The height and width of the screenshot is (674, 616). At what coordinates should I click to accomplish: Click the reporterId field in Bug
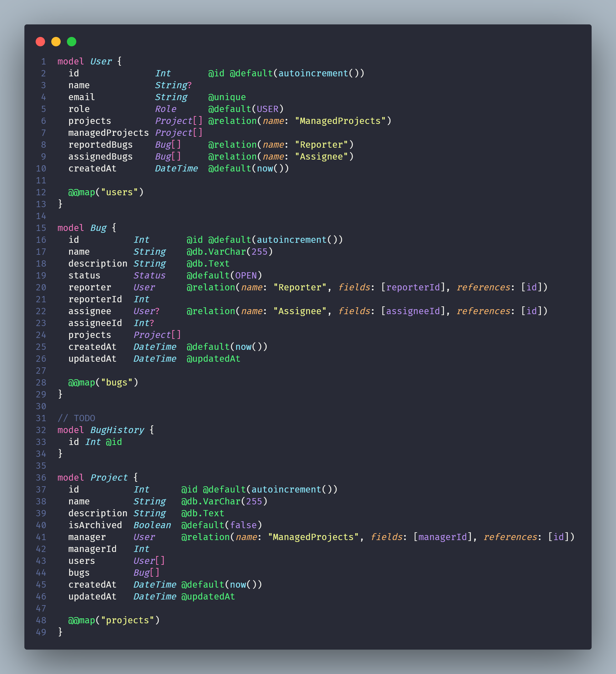click(95, 299)
